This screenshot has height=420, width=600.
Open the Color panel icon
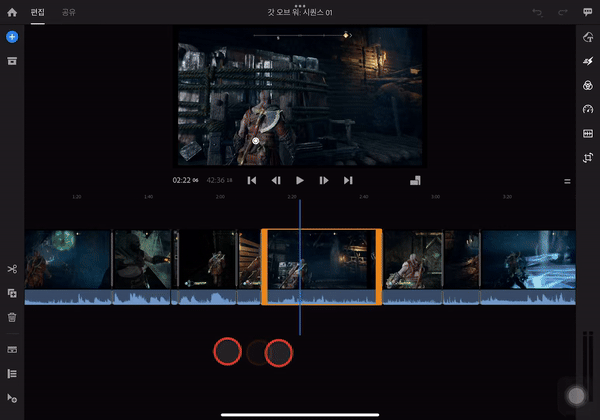point(588,85)
